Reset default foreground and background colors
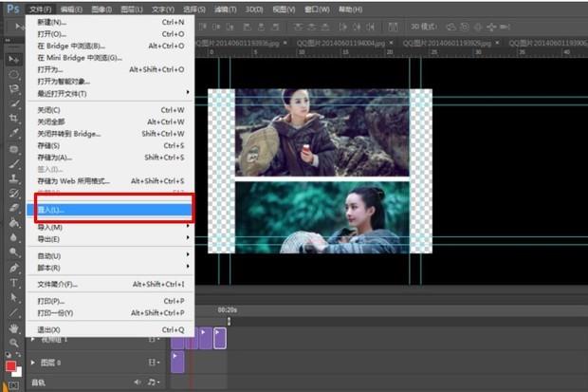The width and height of the screenshot is (588, 392). (x=8, y=354)
